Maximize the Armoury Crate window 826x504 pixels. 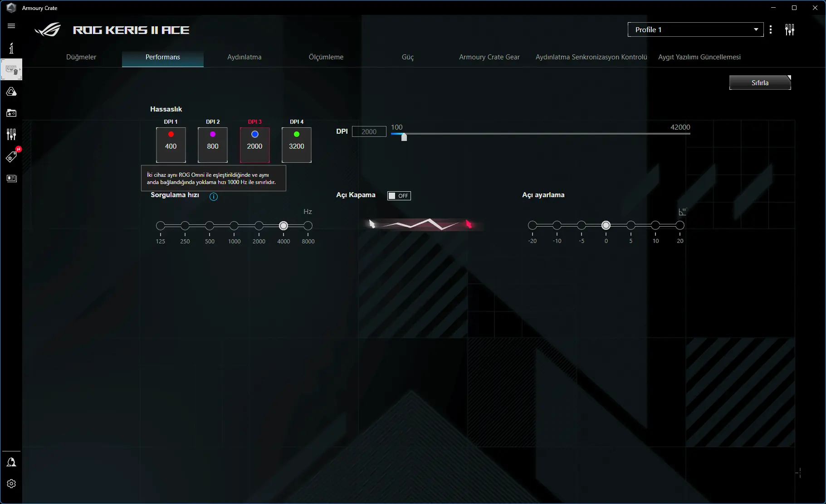(794, 8)
